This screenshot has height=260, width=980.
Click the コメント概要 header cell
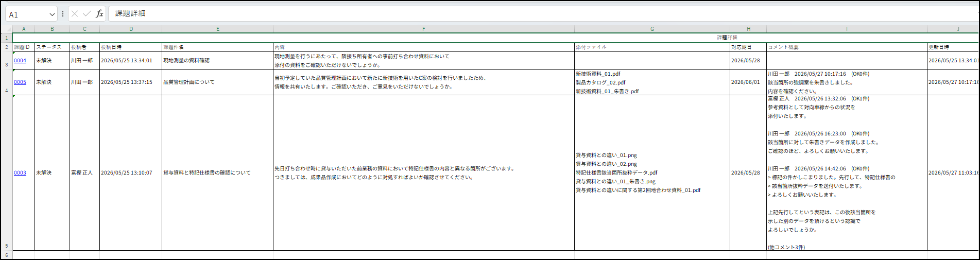coord(847,47)
